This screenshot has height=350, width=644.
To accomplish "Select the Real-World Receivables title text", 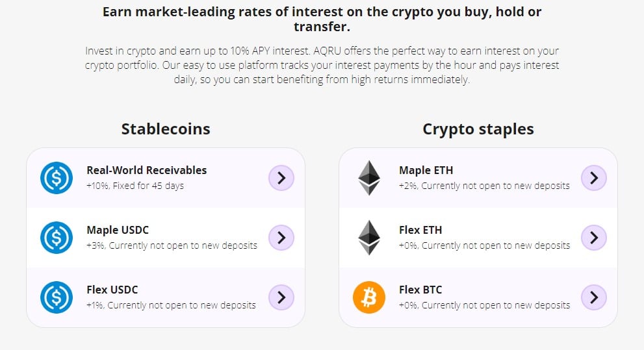I will (147, 170).
